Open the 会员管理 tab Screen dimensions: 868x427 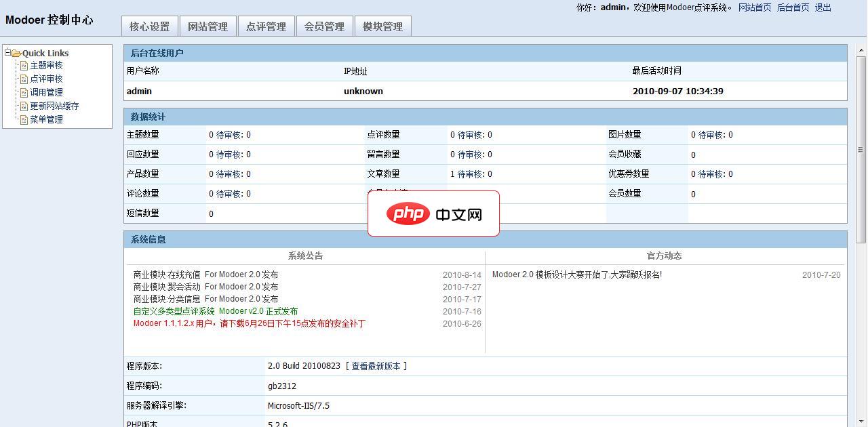pyautogui.click(x=325, y=26)
